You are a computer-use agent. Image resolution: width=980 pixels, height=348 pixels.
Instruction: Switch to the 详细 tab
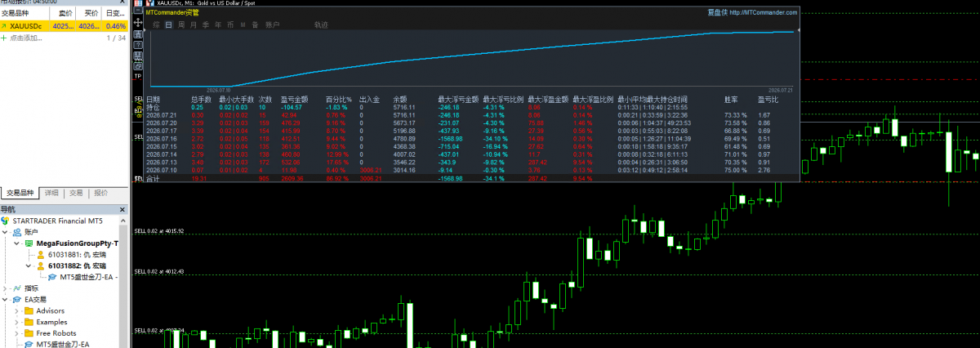click(51, 194)
